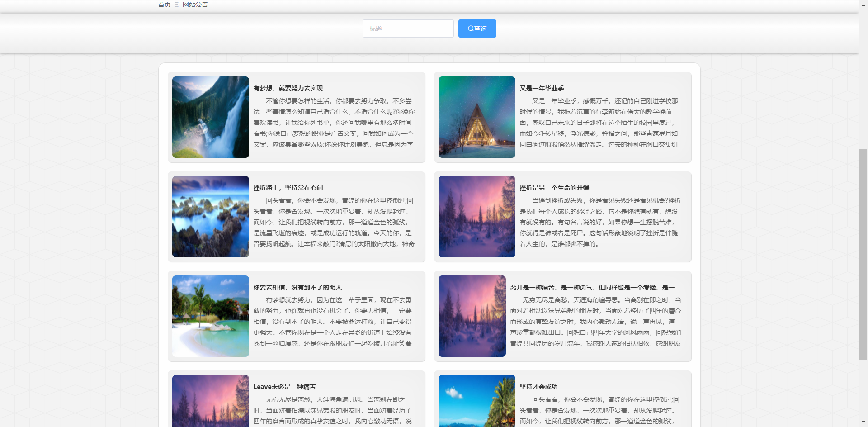Open the palm tree thumbnail of 坚持才会成功
This screenshot has width=868, height=427.
pyautogui.click(x=476, y=401)
